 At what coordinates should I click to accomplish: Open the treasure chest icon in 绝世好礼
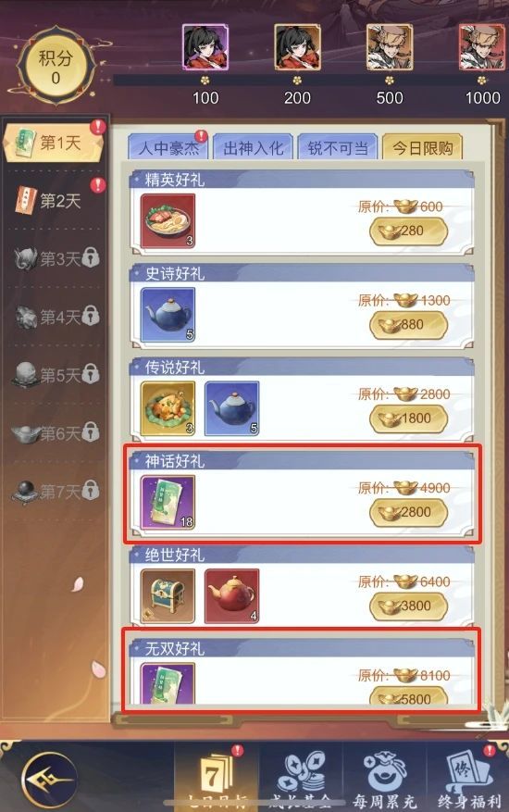coord(168,596)
